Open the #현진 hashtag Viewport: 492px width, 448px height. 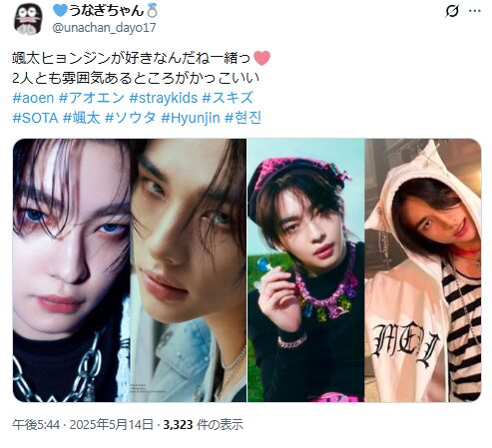pos(243,118)
